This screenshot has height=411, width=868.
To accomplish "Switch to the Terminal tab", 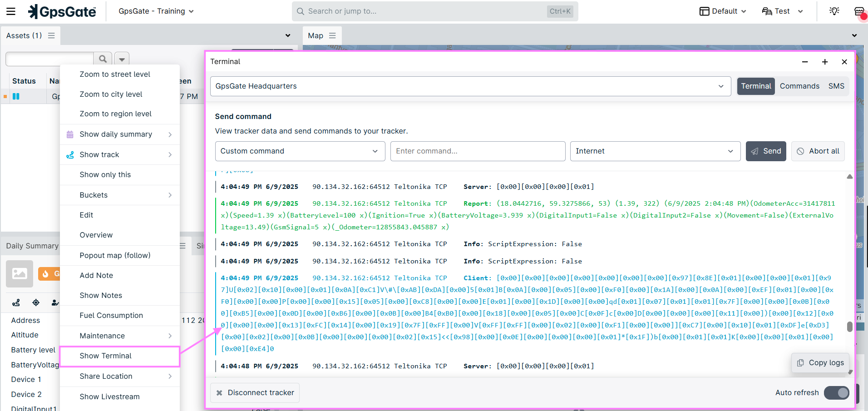I will (x=756, y=86).
